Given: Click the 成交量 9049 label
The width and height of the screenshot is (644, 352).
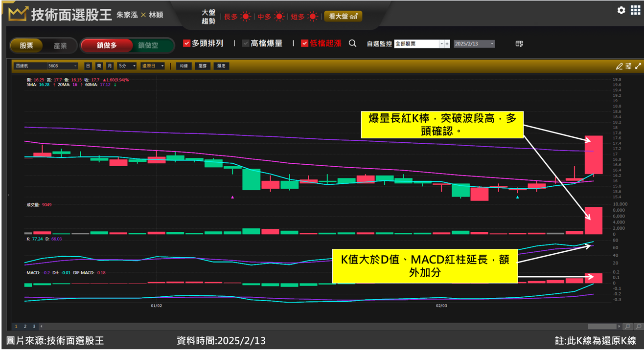Looking at the screenshot, I should click(39, 205).
